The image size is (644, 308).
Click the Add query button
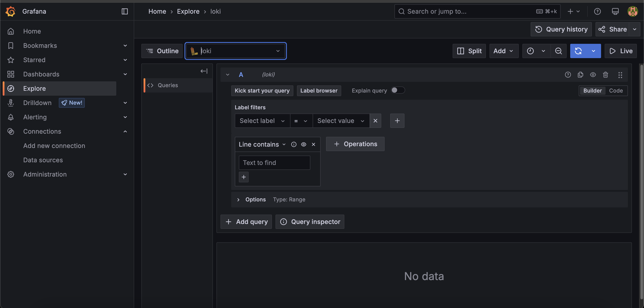[x=246, y=222]
